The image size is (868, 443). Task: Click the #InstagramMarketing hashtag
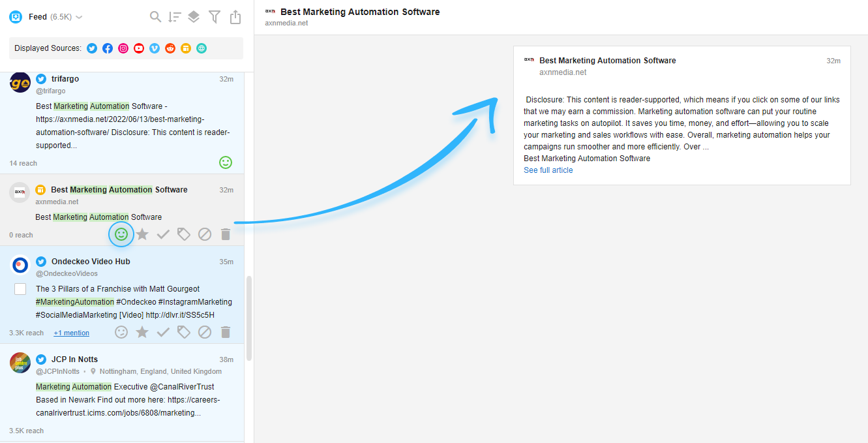coord(195,302)
